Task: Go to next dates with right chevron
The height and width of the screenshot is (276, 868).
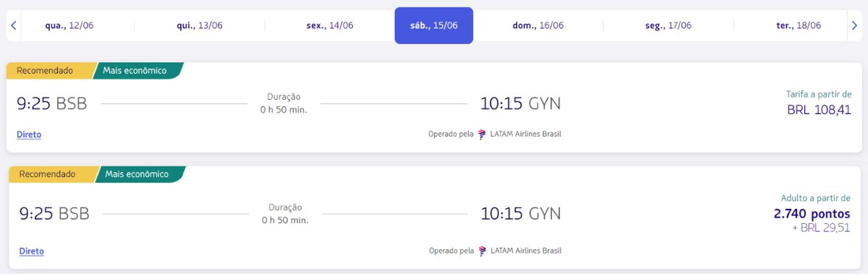Action: 854,25
